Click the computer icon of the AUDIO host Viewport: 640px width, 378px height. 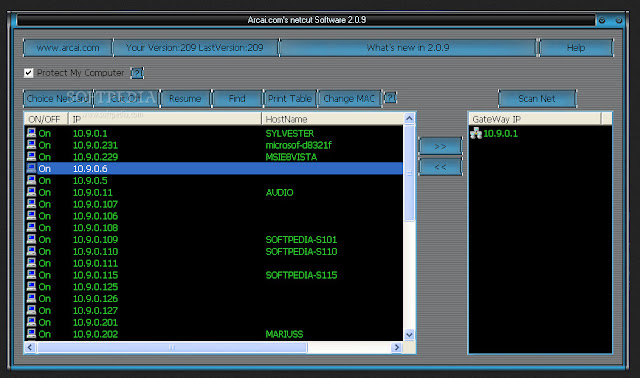[31, 192]
